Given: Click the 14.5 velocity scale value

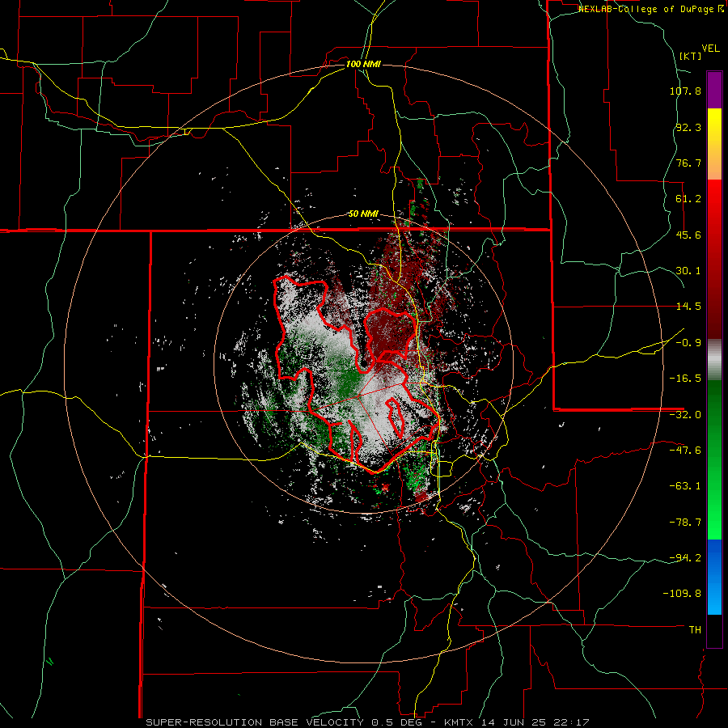Looking at the screenshot, I should [688, 307].
